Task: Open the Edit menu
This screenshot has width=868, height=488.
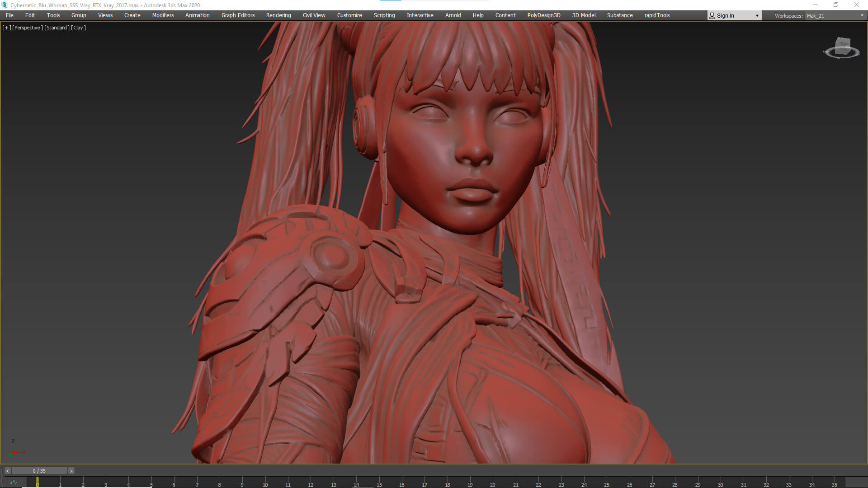Action: pyautogui.click(x=30, y=15)
